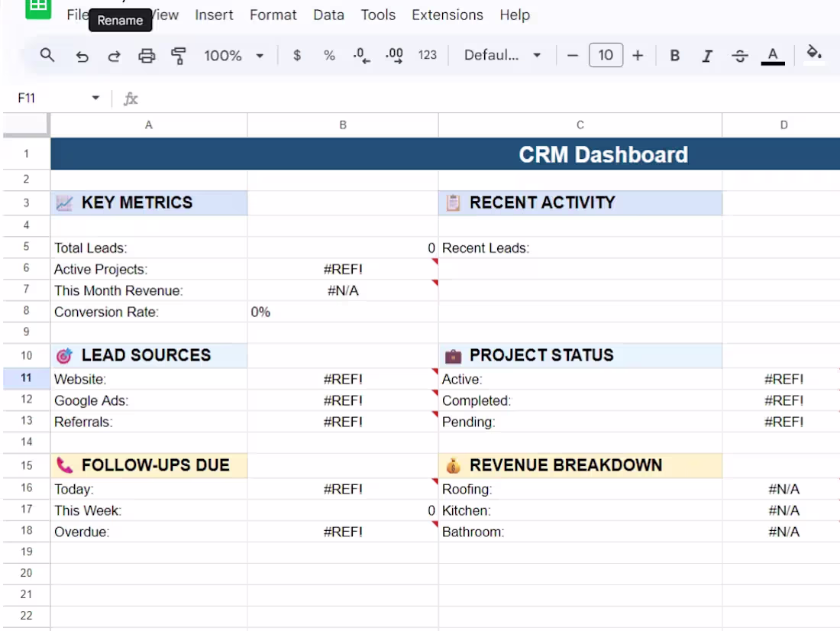
Task: Open the font family dropdown
Action: tap(502, 55)
